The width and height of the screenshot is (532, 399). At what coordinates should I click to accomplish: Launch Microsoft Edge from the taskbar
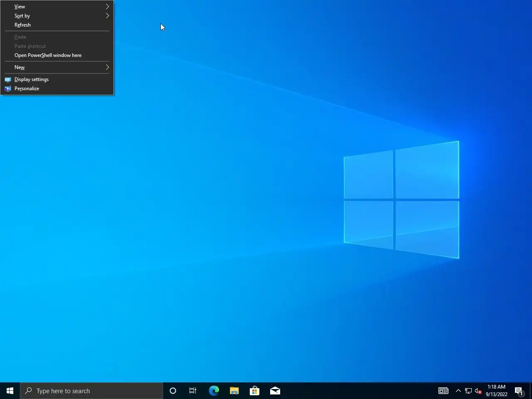pyautogui.click(x=214, y=391)
